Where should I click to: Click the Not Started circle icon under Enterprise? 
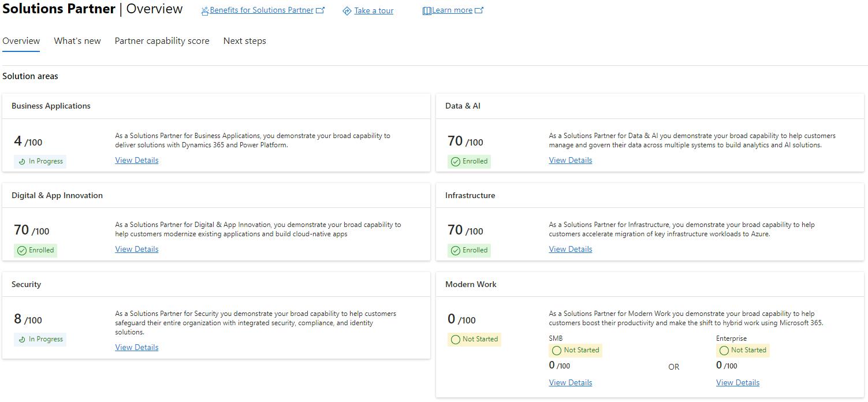point(724,351)
